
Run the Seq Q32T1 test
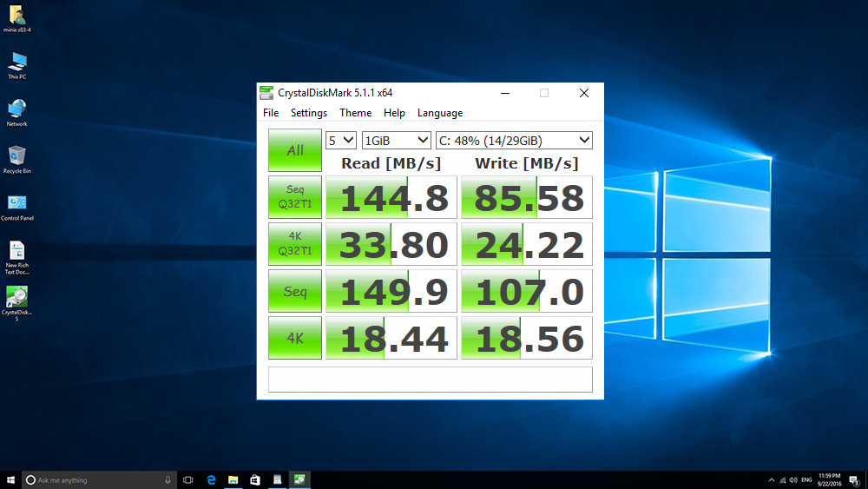pyautogui.click(x=295, y=198)
